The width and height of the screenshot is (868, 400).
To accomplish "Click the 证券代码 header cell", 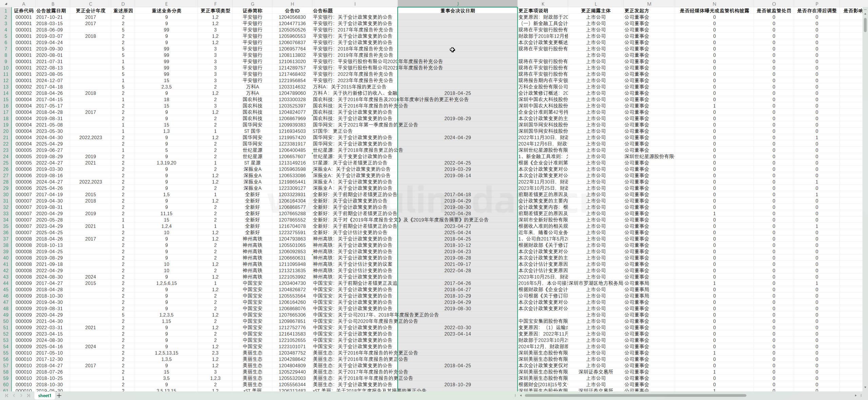I will click(x=23, y=11).
